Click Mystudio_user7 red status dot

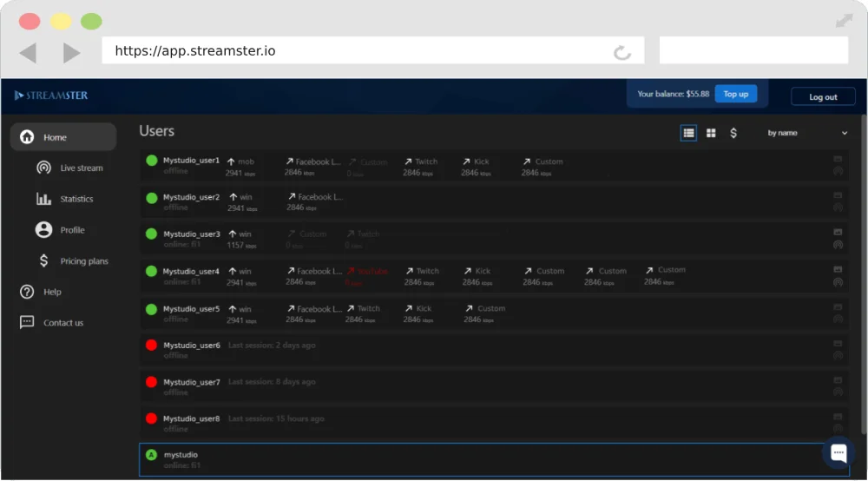(x=151, y=382)
